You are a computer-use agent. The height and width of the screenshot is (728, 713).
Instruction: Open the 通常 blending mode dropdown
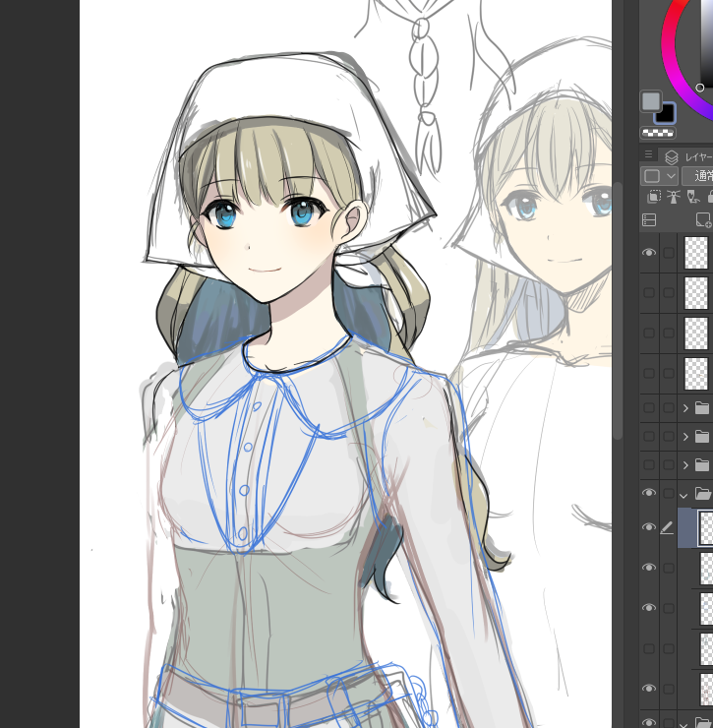pos(697,176)
